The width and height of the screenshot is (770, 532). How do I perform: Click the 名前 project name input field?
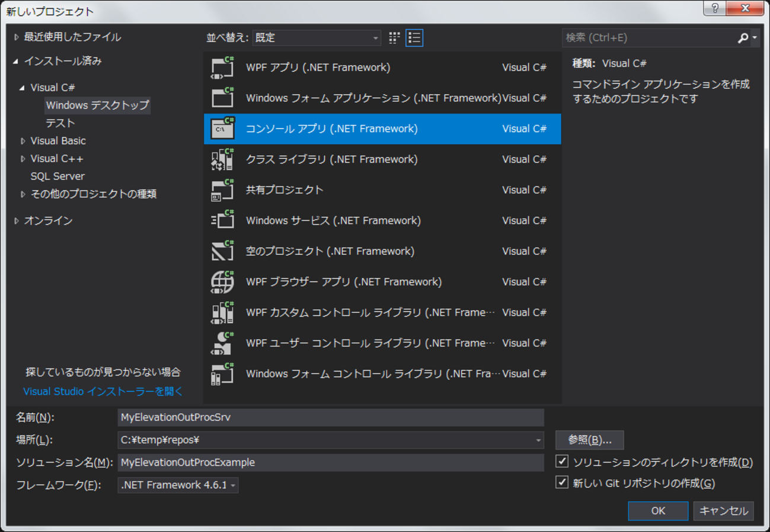pyautogui.click(x=330, y=418)
